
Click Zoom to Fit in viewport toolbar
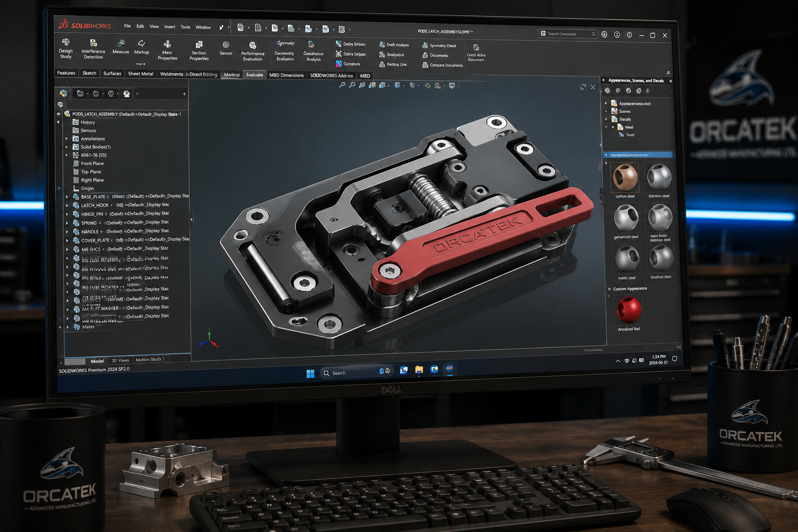(342, 85)
